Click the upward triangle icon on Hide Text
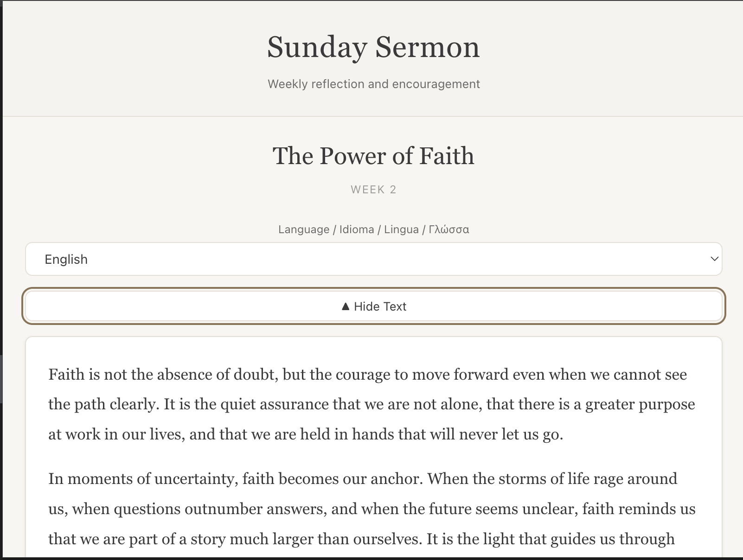Image resolution: width=743 pixels, height=560 pixels. coord(345,306)
